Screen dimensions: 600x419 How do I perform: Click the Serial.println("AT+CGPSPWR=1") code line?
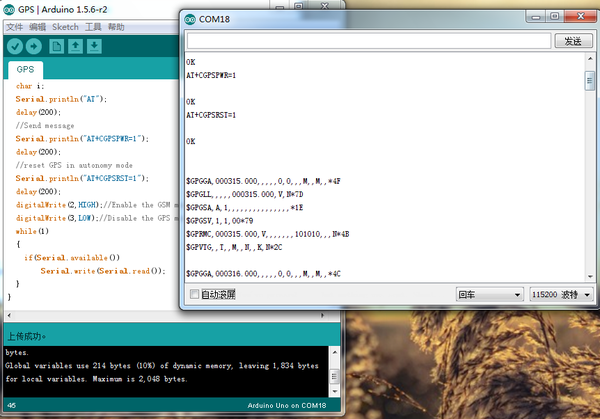(82, 139)
